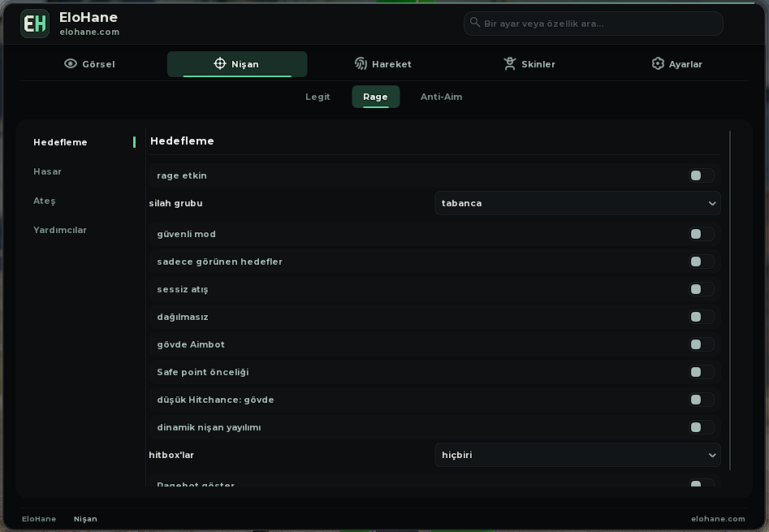This screenshot has width=769, height=532.
Task: Enable sessiz atış switch
Action: click(702, 289)
